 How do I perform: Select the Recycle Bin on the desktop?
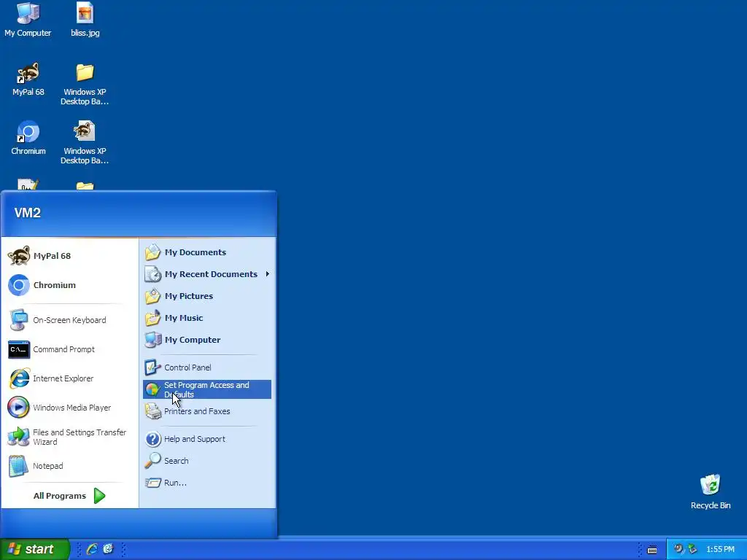tap(711, 492)
